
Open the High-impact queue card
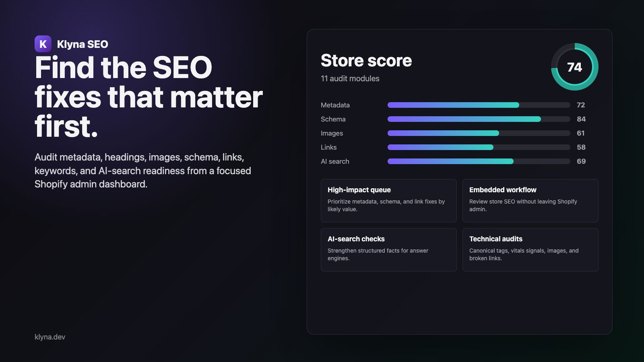pyautogui.click(x=389, y=201)
